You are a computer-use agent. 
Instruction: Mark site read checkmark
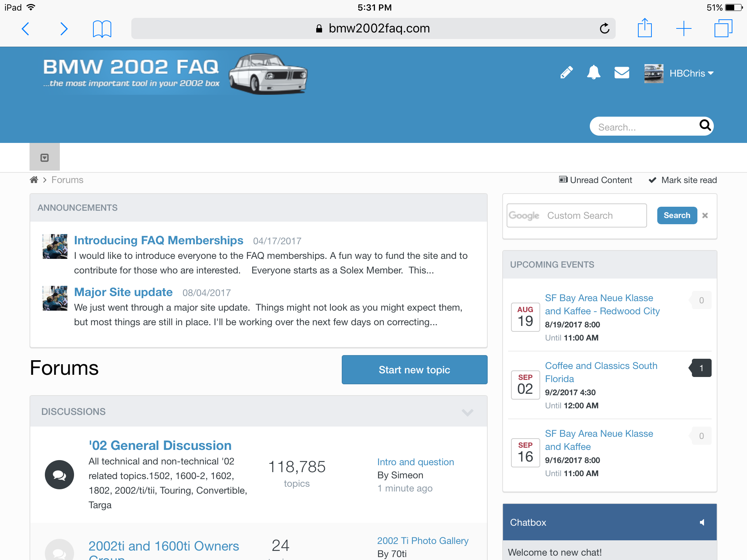[682, 180]
